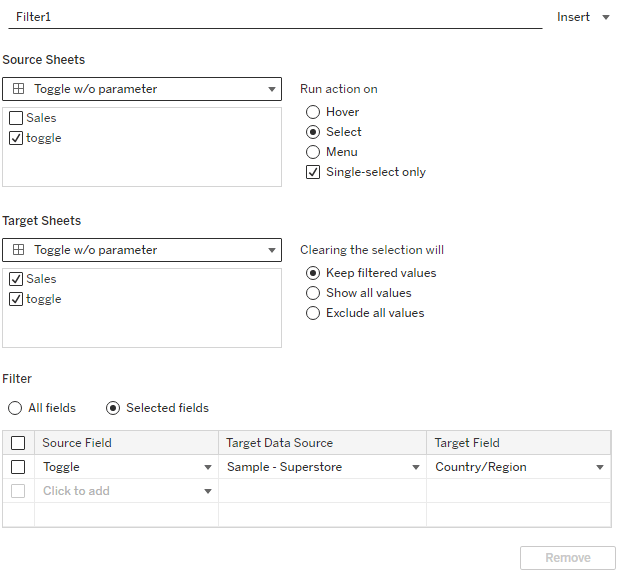This screenshot has width=625, height=580.
Task: Check the Sales box under Source Sheets
Action: click(16, 118)
